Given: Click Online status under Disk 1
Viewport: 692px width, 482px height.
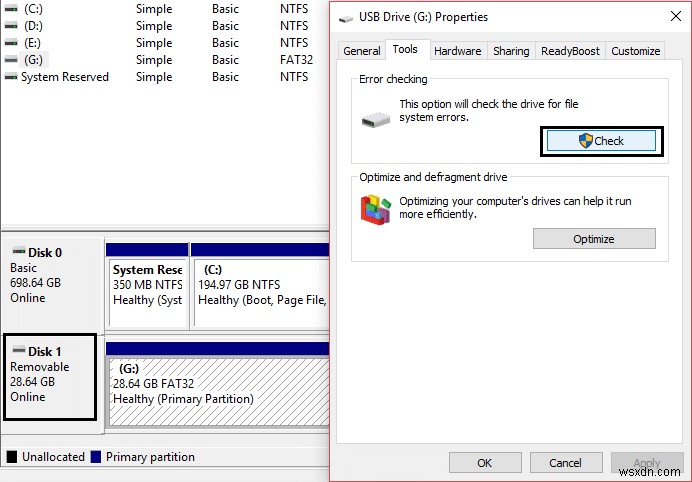Looking at the screenshot, I should pos(27,396).
